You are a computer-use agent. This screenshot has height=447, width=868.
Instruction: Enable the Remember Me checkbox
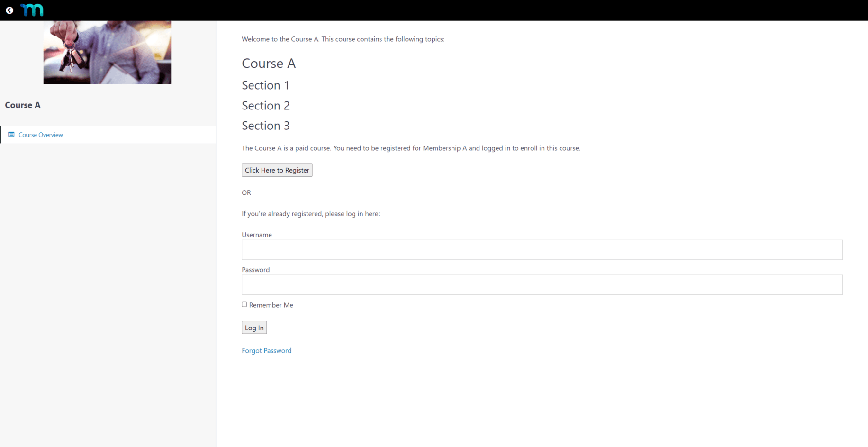(x=244, y=305)
